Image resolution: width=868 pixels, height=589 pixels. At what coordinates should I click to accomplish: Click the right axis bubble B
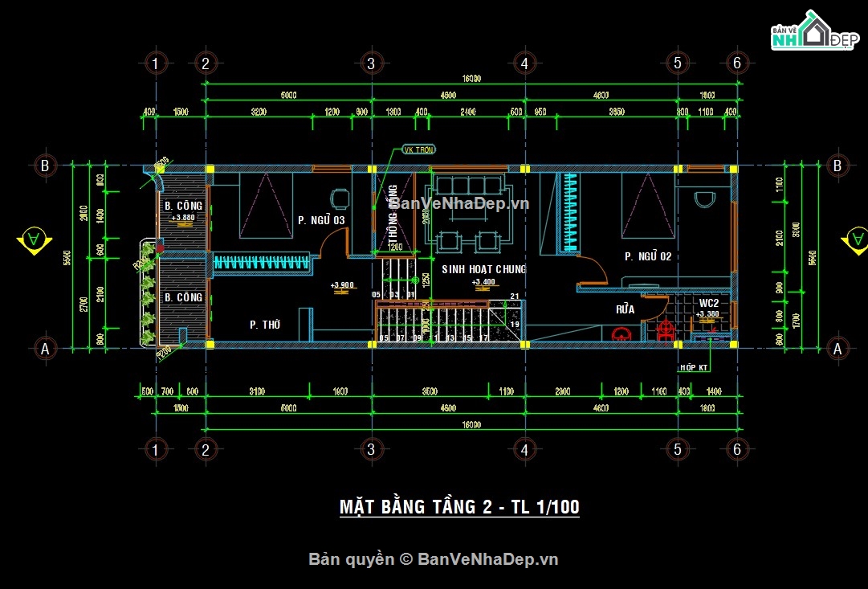coord(837,165)
